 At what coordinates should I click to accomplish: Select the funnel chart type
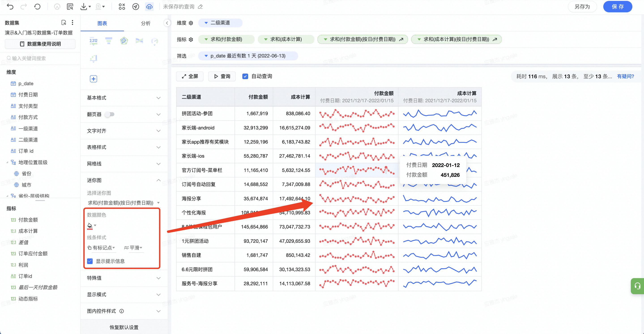pos(109,41)
